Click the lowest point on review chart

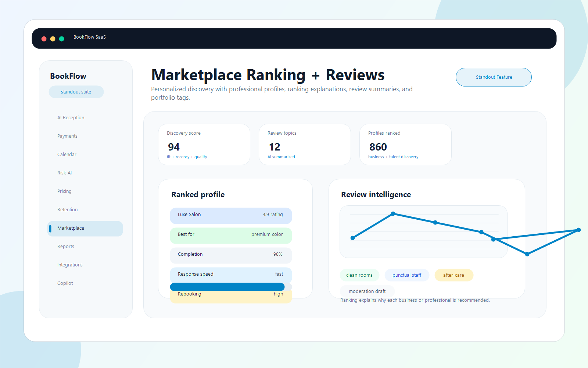coord(527,254)
